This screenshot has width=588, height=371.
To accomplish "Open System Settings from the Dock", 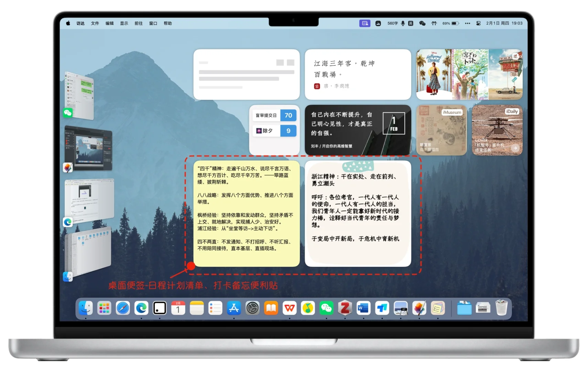I will coord(252,308).
